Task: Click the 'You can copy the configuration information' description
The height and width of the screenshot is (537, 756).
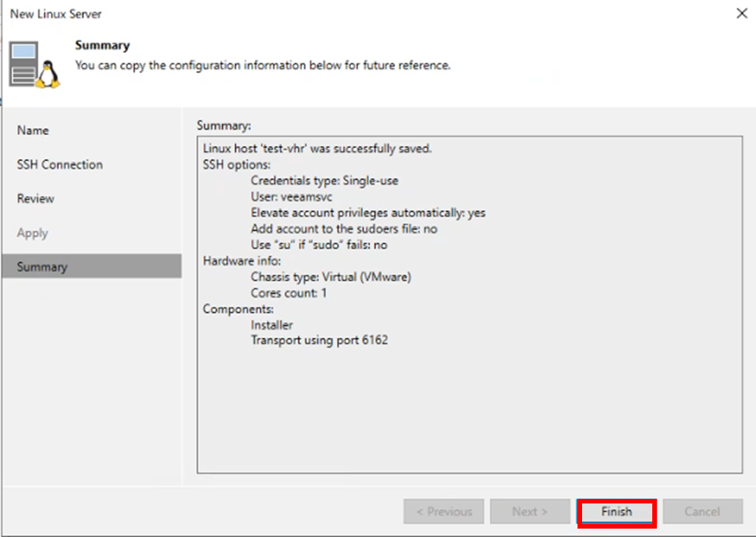Action: pyautogui.click(x=262, y=65)
